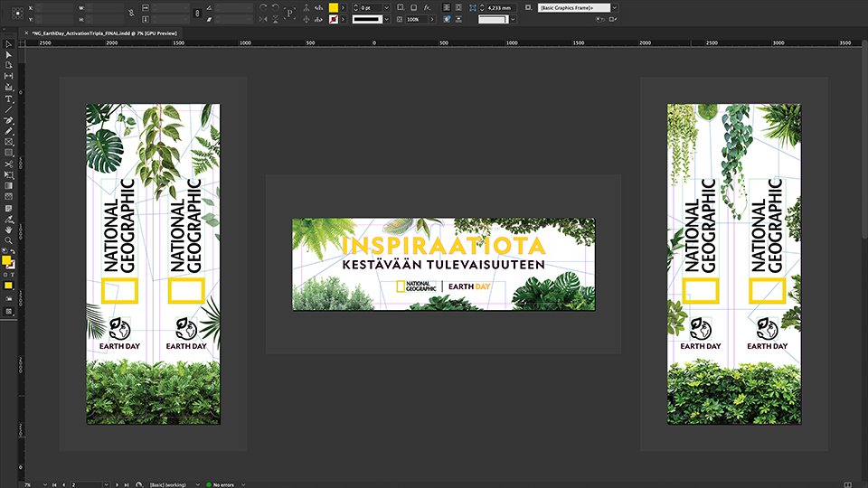This screenshot has height=488, width=868.
Task: Go to next page button
Action: 117,484
